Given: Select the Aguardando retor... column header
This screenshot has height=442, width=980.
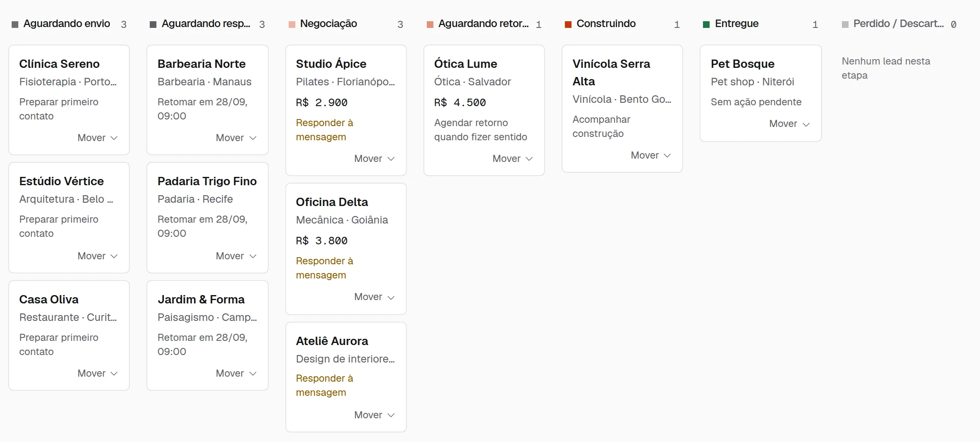Looking at the screenshot, I should point(483,24).
